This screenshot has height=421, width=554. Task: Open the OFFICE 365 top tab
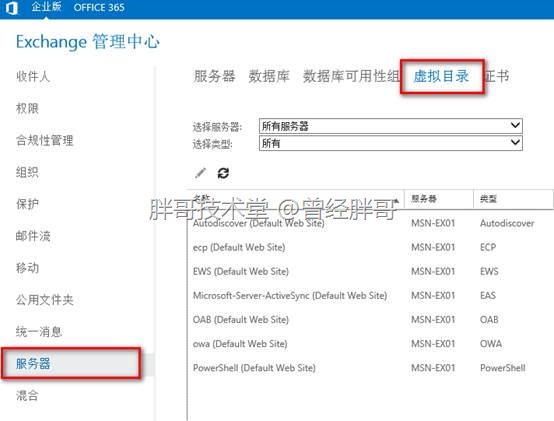tap(99, 7)
